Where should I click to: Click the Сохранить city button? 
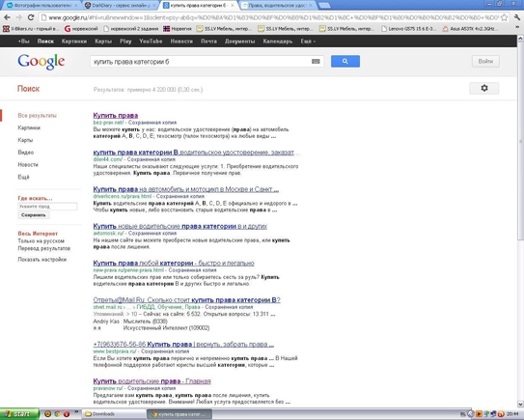click(x=34, y=215)
